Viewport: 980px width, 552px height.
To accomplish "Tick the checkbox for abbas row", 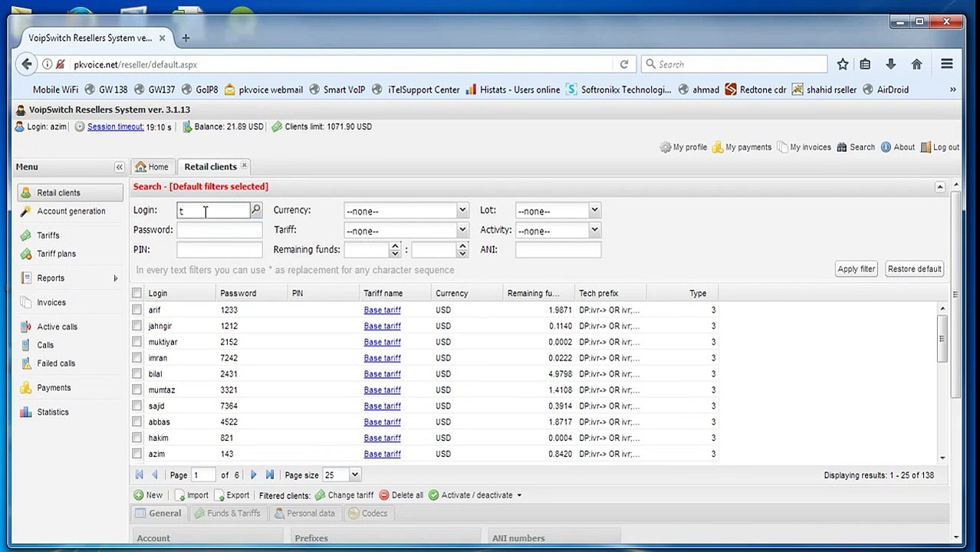I will click(136, 422).
